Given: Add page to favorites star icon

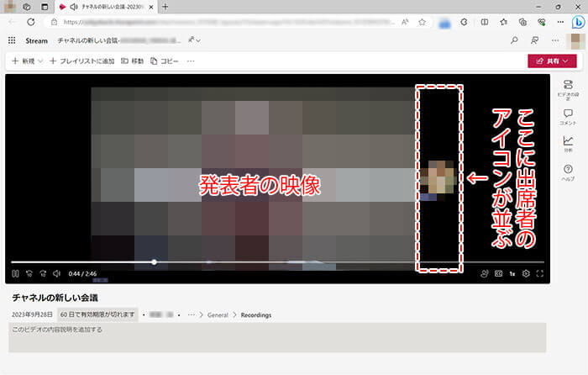Looking at the screenshot, I should 423,22.
